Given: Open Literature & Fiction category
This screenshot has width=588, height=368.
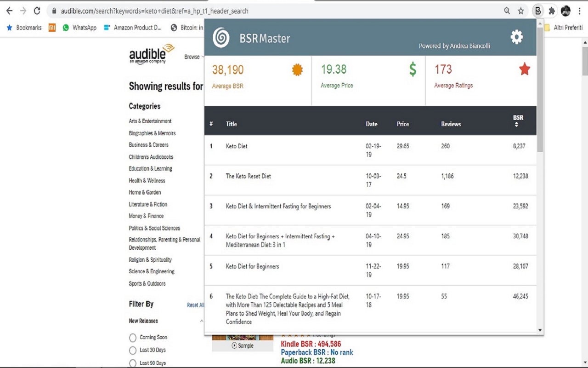Looking at the screenshot, I should click(x=148, y=204).
